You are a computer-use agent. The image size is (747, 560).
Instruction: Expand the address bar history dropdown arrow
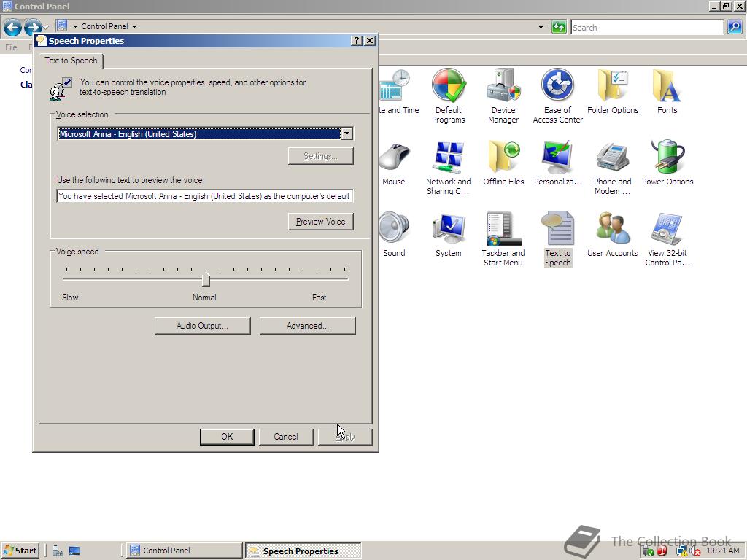[x=541, y=27]
